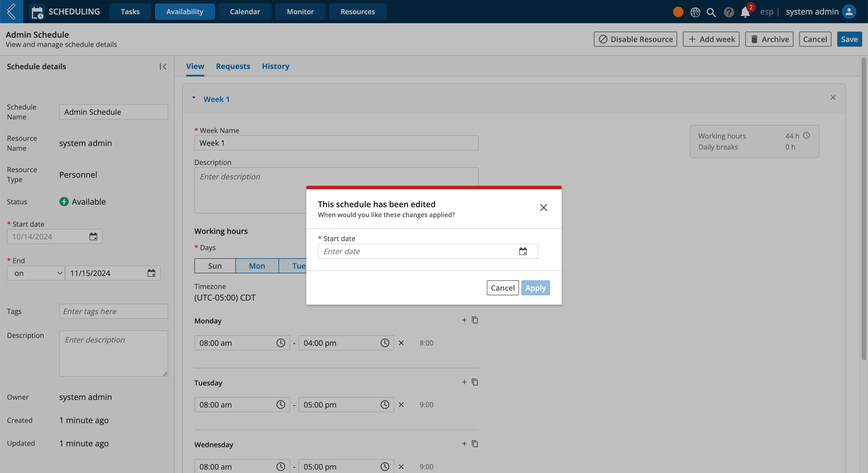
Task: Click the Available status toggle indicator
Action: pyautogui.click(x=64, y=201)
